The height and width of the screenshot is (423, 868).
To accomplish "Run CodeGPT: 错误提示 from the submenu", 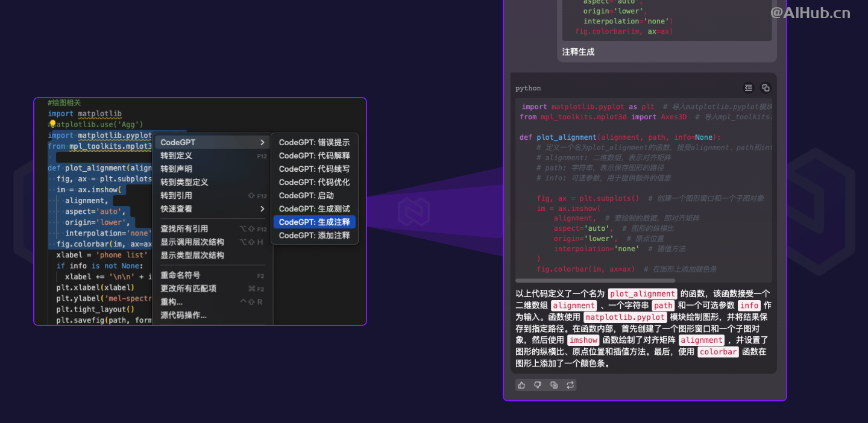I will (x=315, y=142).
